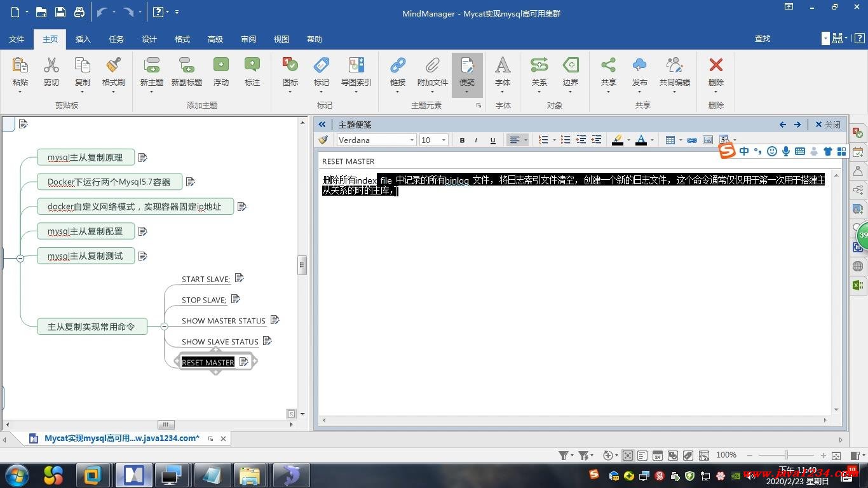Open the font color dropdown arrow
The width and height of the screenshot is (868, 488).
652,140
